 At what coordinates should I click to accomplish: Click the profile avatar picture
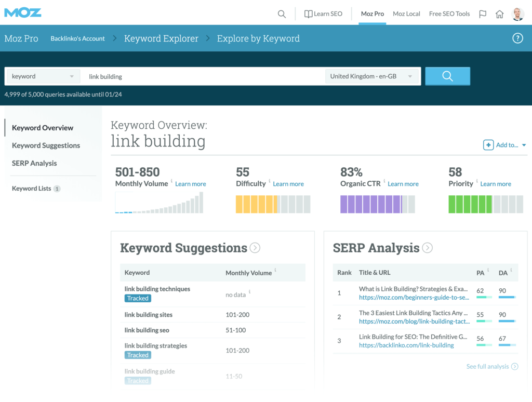[x=517, y=14]
